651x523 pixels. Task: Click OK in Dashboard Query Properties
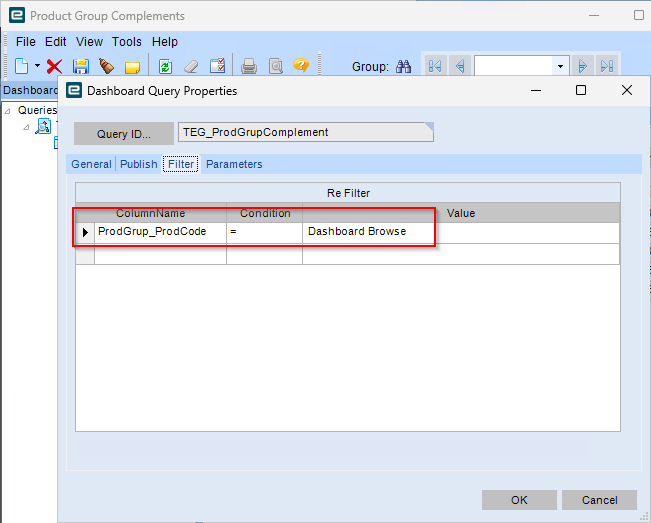point(519,500)
